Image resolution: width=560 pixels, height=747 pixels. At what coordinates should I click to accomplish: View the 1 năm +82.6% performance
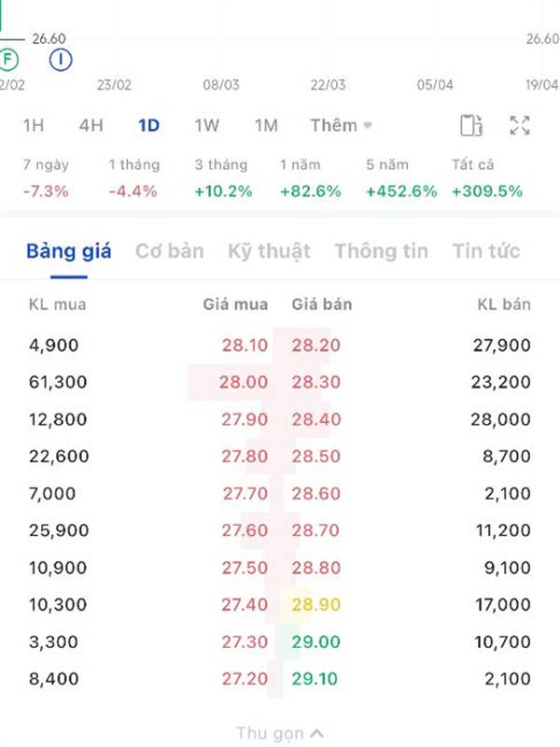[x=310, y=178]
